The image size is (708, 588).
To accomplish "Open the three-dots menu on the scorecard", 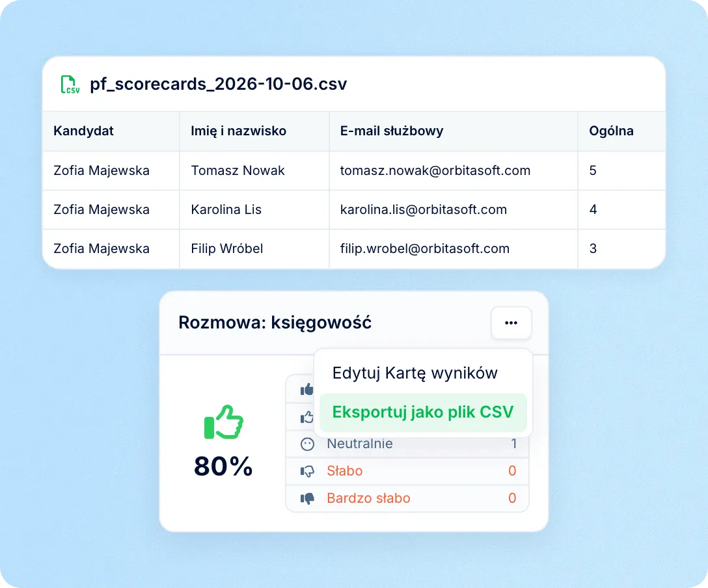I will pyautogui.click(x=511, y=323).
